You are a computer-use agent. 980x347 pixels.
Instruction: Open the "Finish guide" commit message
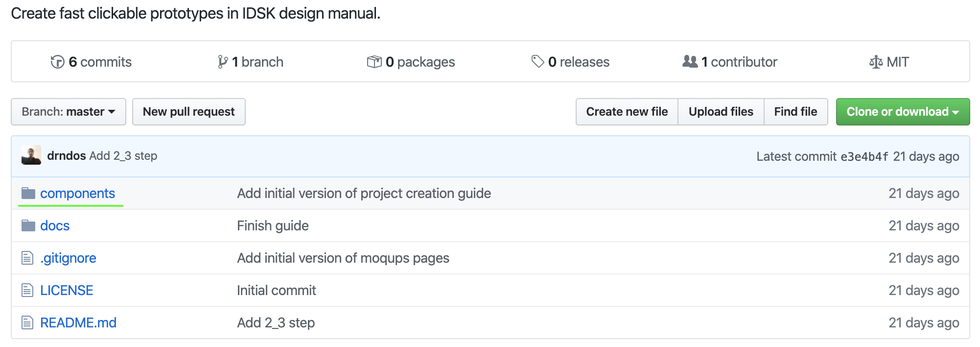[x=273, y=225]
